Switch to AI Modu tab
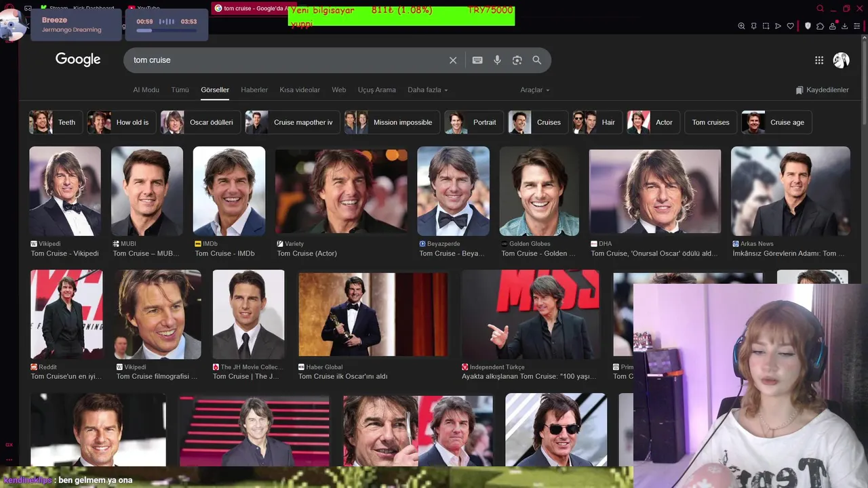868x488 pixels. point(146,90)
